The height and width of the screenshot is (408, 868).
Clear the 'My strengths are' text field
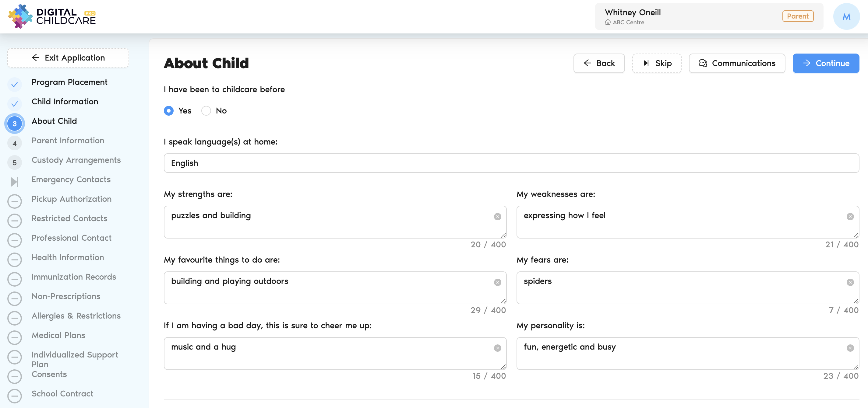click(x=497, y=216)
